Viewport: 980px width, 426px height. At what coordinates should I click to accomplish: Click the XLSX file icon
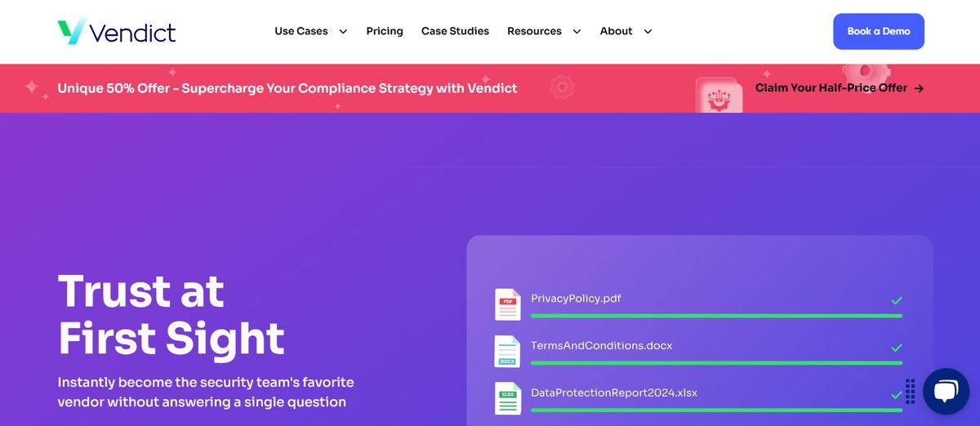[507, 398]
